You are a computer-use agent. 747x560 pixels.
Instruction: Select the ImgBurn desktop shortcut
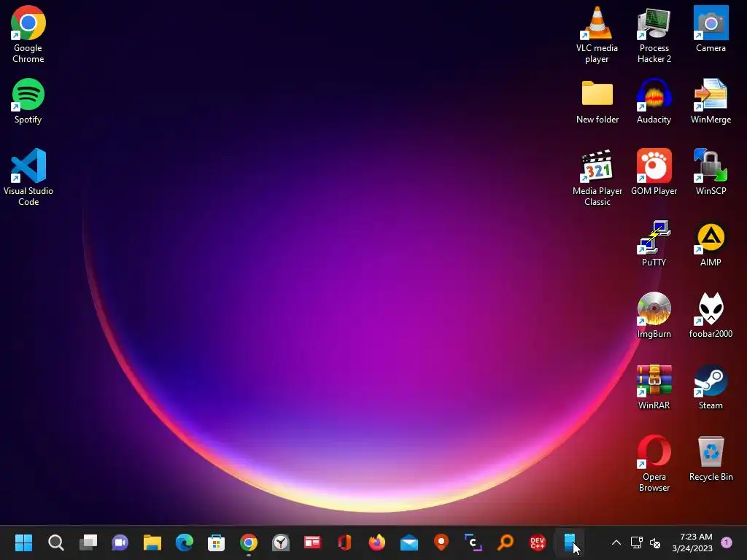point(654,314)
